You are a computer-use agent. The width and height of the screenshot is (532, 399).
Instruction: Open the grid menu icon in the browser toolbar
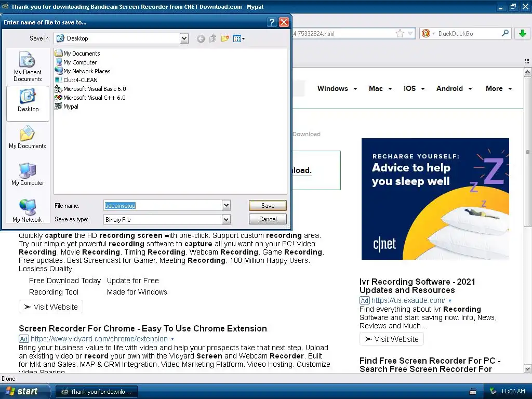click(x=527, y=61)
